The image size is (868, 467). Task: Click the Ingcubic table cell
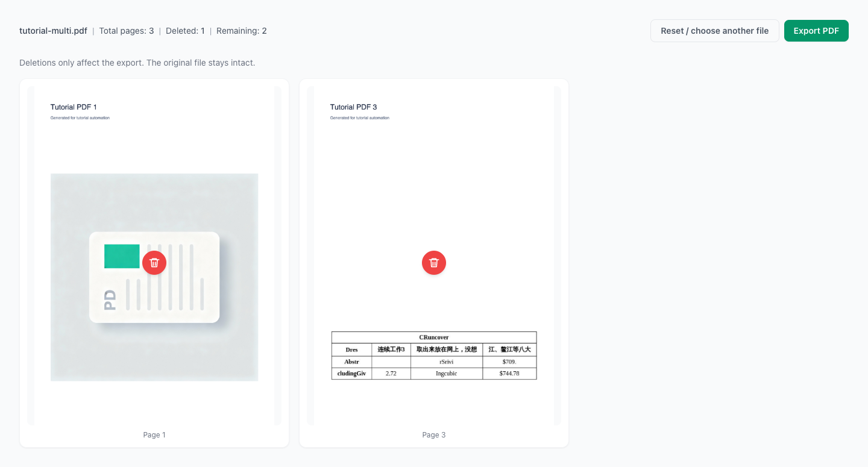[446, 374]
